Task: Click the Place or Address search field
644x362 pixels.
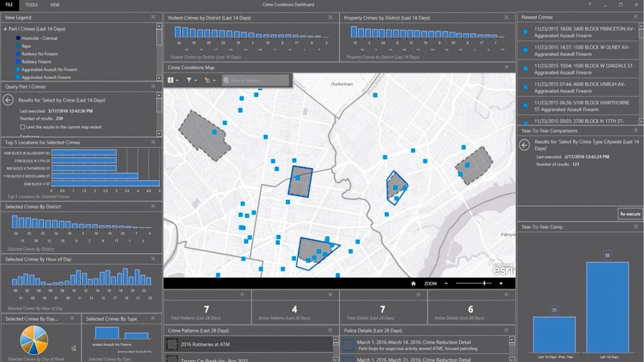Action: click(x=256, y=80)
